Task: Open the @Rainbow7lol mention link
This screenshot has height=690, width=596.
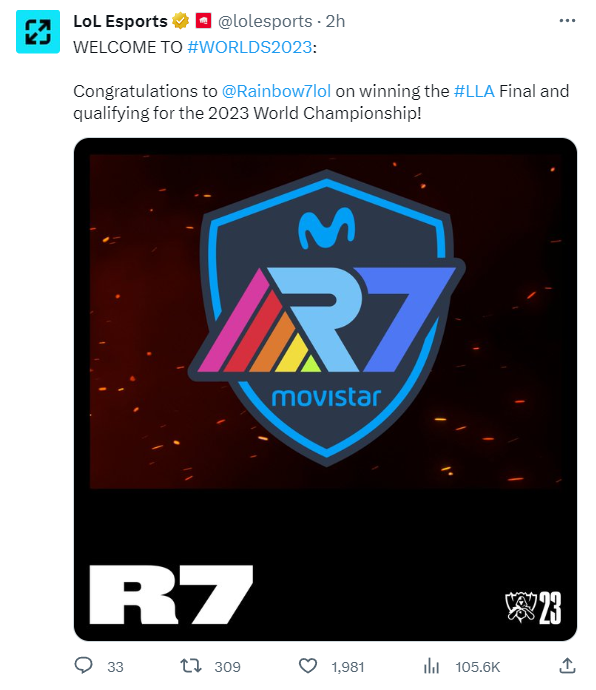Action: pos(276,91)
